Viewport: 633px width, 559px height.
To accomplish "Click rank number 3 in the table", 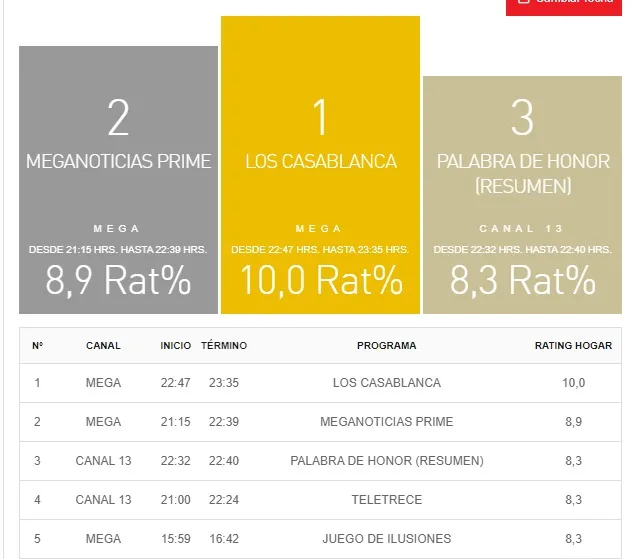I will [x=37, y=461].
